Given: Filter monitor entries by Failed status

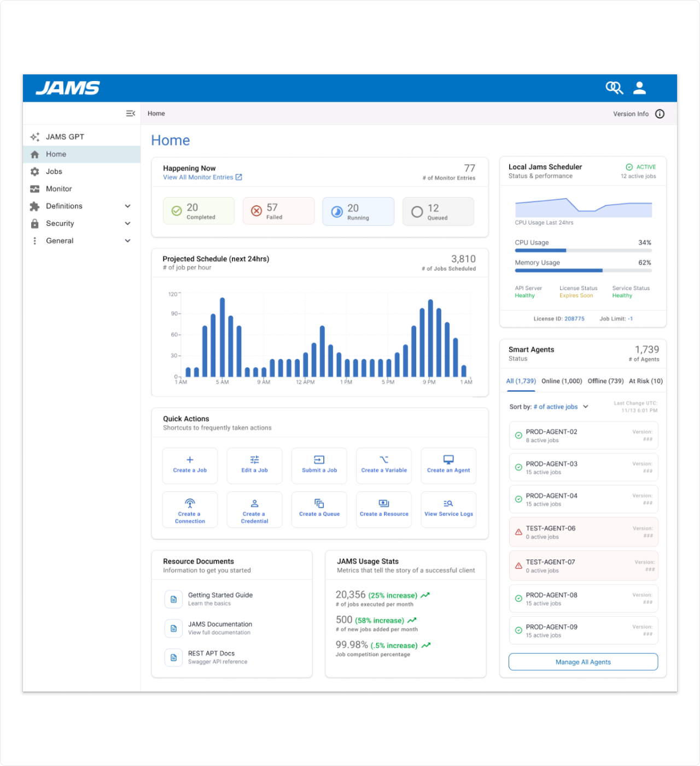Looking at the screenshot, I should [278, 211].
